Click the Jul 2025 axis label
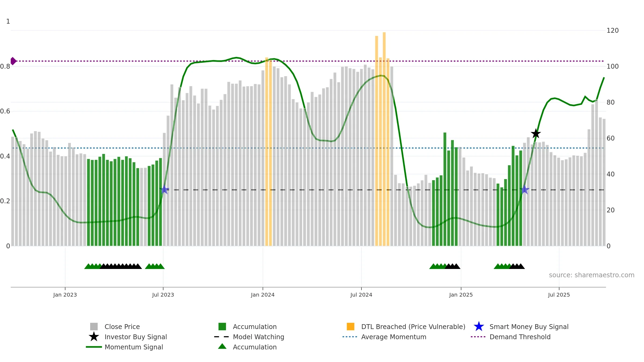The height and width of the screenshot is (362, 644). (x=559, y=295)
